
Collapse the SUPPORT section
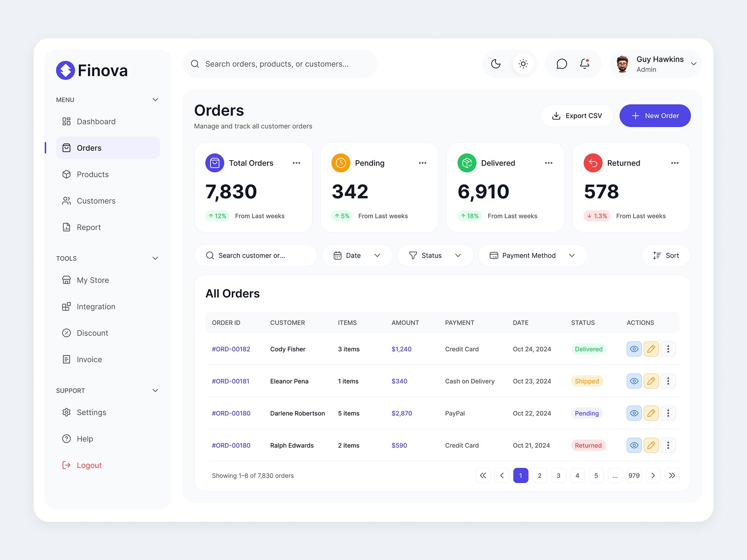pos(155,391)
